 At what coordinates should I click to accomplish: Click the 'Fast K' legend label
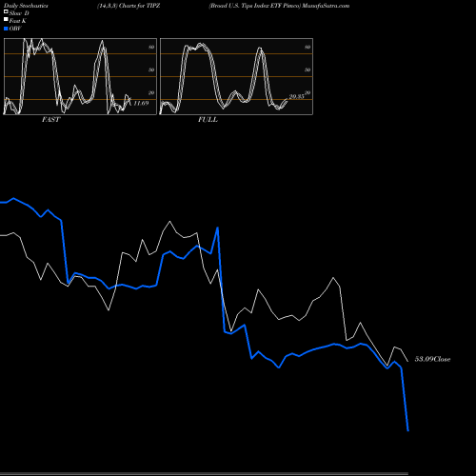click(x=18, y=21)
